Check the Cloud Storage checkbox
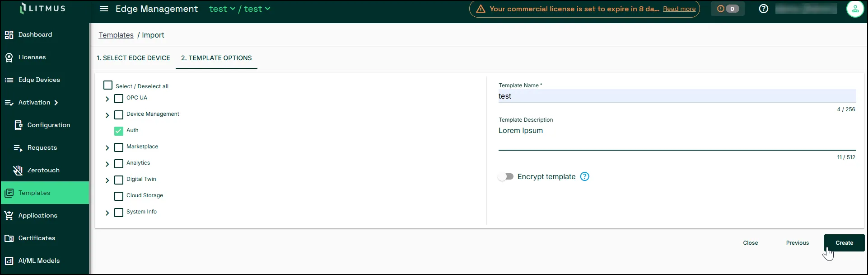This screenshot has width=868, height=275. point(119,196)
